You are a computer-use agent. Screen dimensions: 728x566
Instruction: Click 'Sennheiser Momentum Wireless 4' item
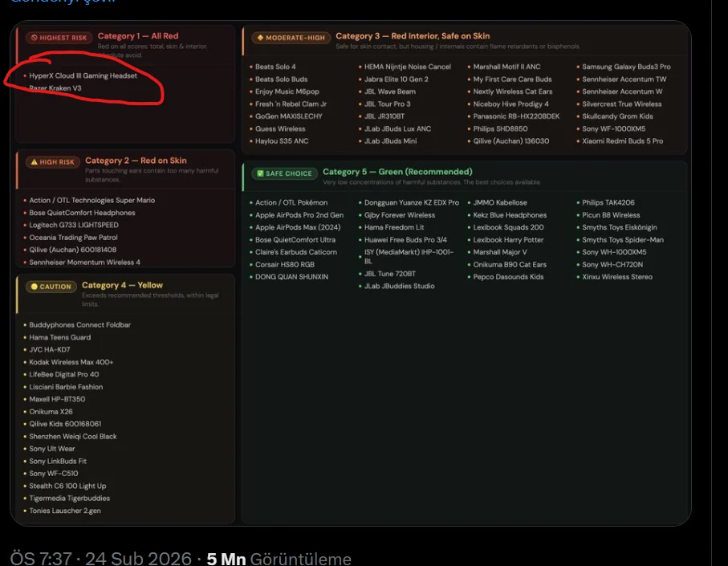(84, 263)
